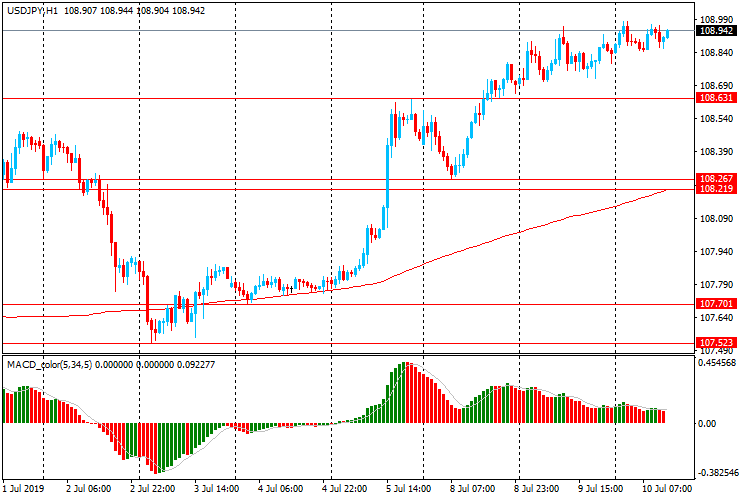Click the 10 Jul 07:00 time label
Viewport: 740px width, 500px height.
pos(666,488)
